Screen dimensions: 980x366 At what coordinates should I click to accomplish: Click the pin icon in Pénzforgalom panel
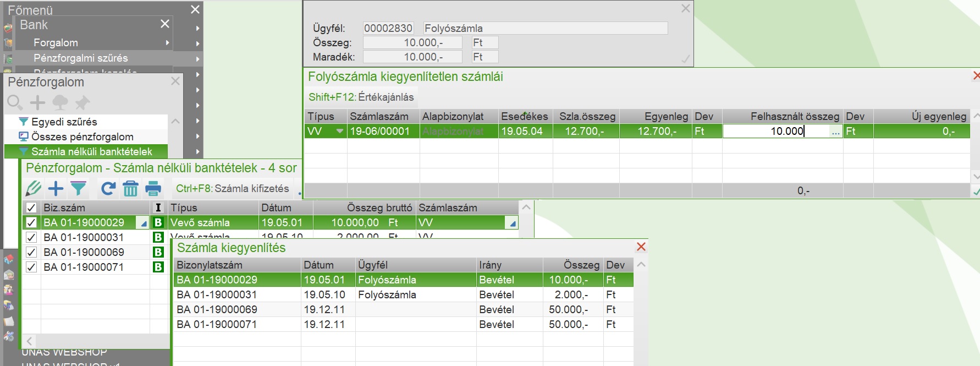[82, 102]
